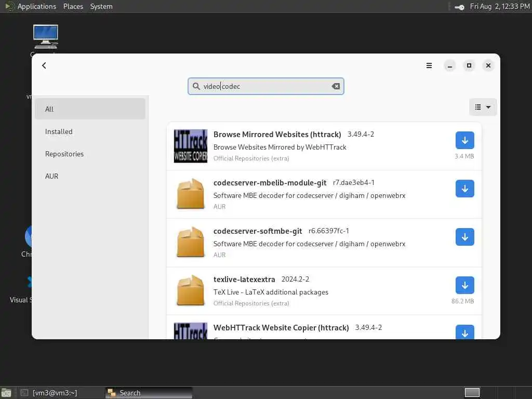This screenshot has width=532, height=399.
Task: Show Installed packages
Action: click(90, 131)
